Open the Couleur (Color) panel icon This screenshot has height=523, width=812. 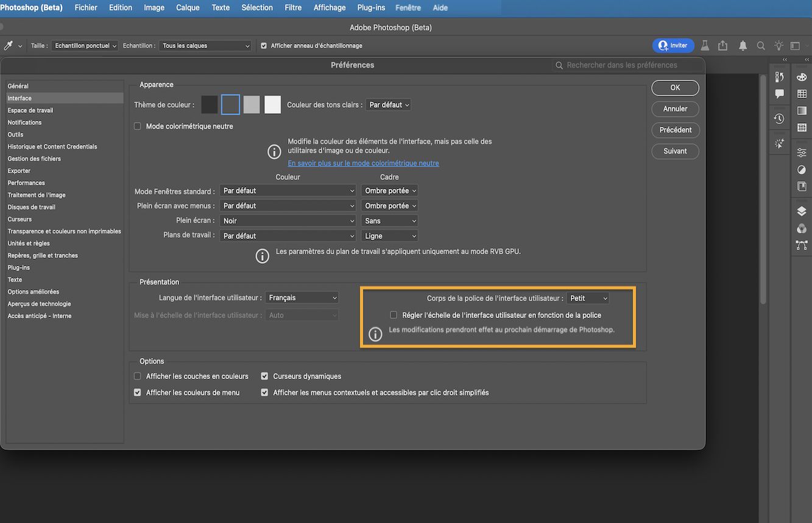point(802,77)
